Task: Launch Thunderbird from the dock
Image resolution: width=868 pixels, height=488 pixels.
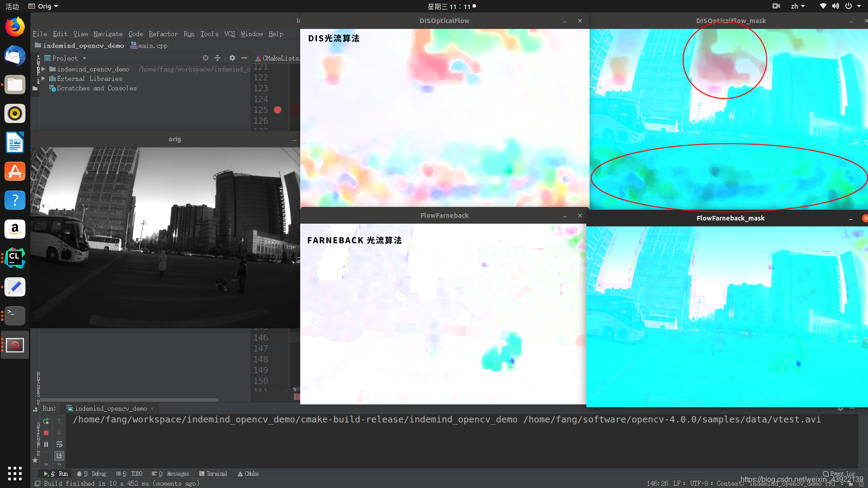Action: tap(15, 56)
